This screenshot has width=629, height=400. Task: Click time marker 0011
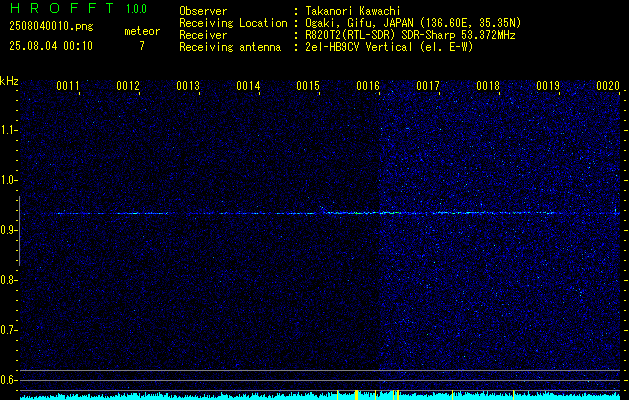(x=68, y=86)
